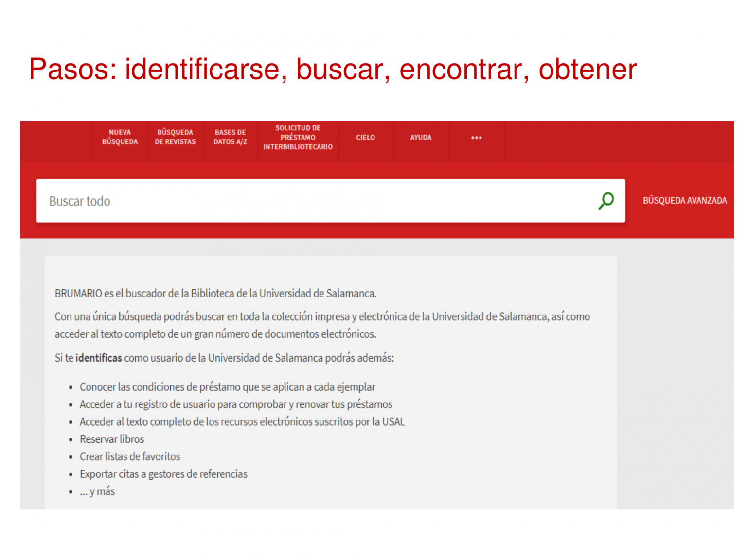
Task: Select the Reservar libros bullet
Action: pos(112,439)
